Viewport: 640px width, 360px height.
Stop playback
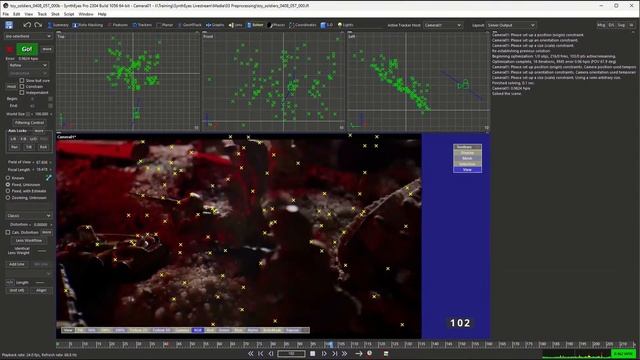click(x=312, y=353)
